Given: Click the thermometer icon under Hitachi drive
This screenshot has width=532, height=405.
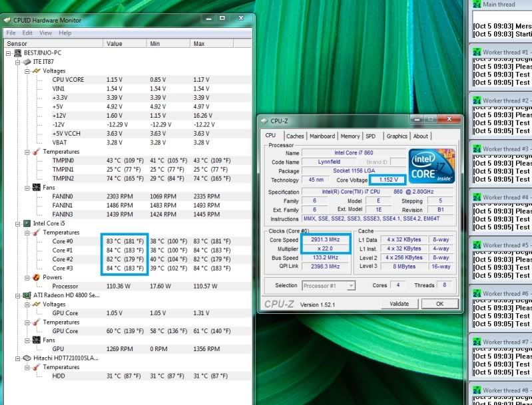Looking at the screenshot, I should click(x=37, y=367).
